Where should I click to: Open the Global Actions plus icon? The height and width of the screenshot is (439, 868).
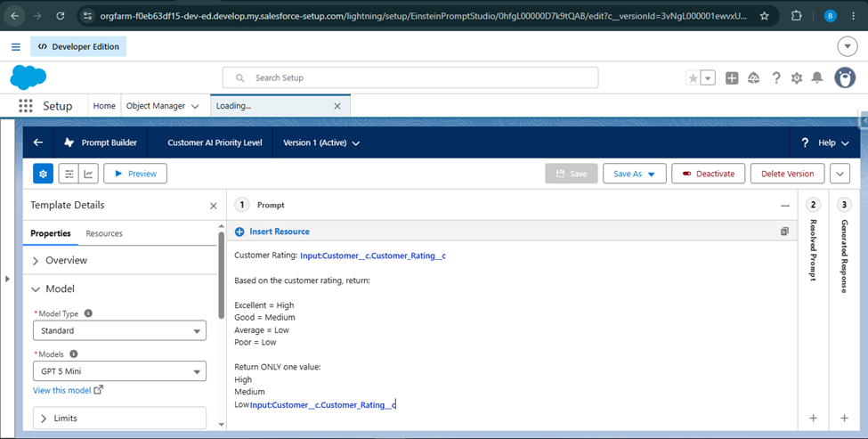coord(732,78)
